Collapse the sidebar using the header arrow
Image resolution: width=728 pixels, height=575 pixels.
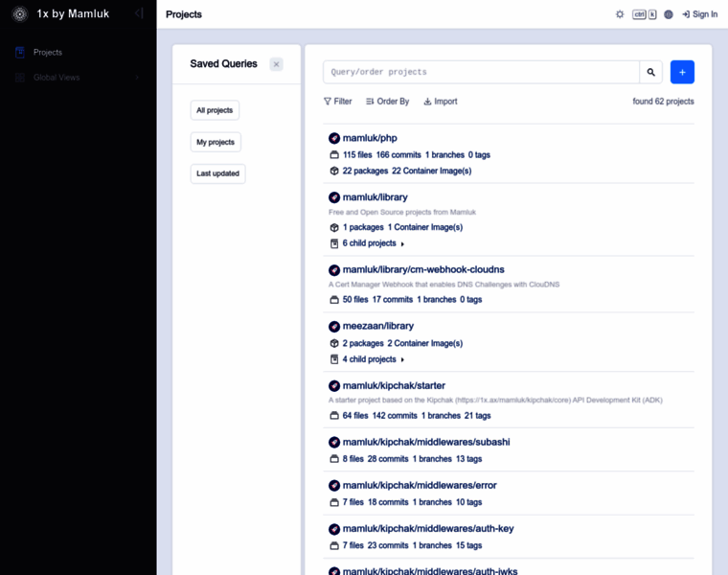coord(139,14)
